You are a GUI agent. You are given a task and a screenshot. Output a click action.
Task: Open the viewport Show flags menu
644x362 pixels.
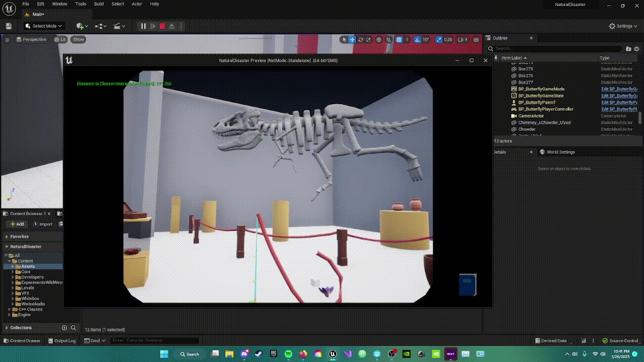pyautogui.click(x=78, y=39)
